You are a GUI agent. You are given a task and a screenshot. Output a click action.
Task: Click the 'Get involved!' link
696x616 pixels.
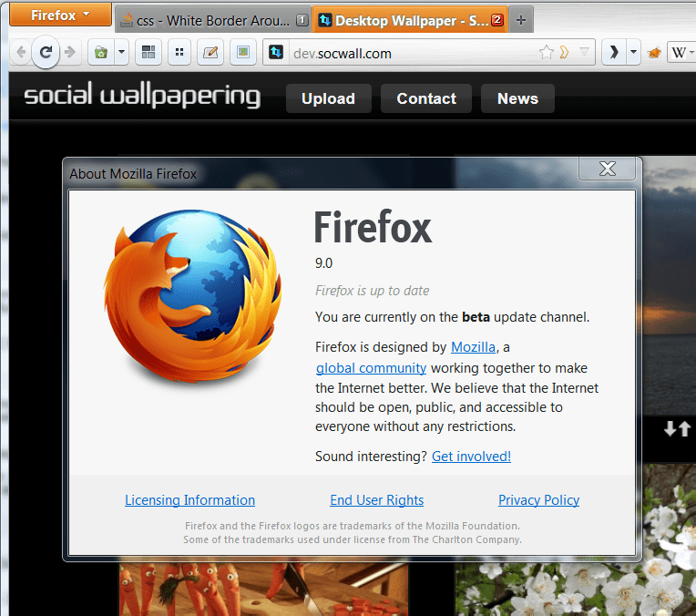coord(471,457)
